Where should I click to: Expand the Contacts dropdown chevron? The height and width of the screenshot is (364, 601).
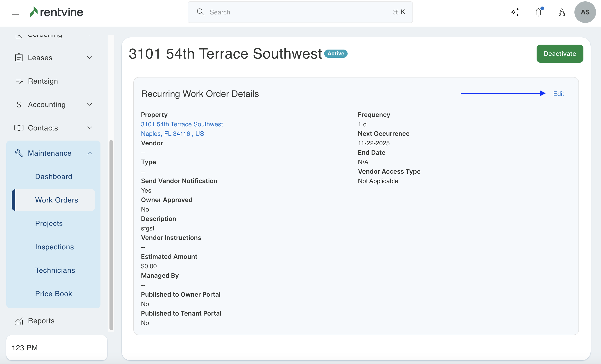[90, 128]
